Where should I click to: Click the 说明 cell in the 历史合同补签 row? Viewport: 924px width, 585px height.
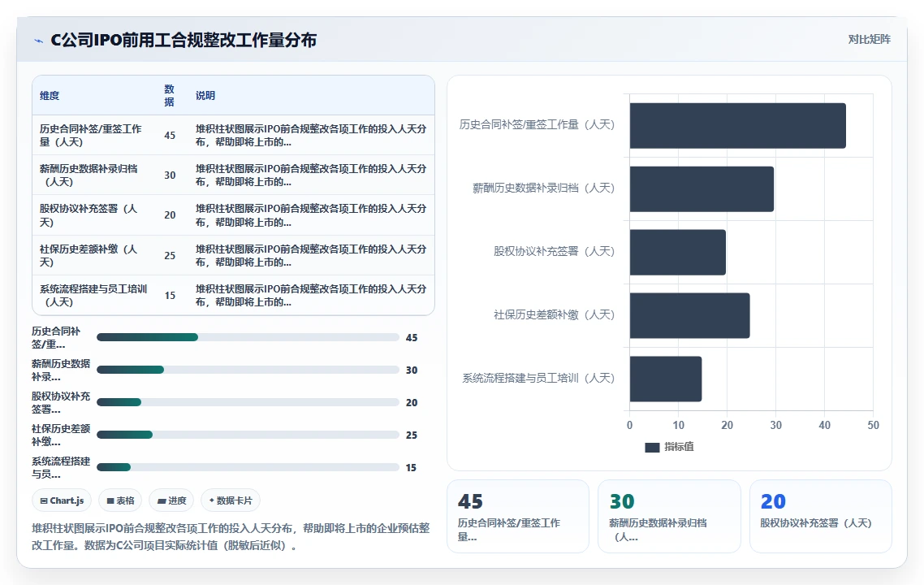click(x=311, y=135)
